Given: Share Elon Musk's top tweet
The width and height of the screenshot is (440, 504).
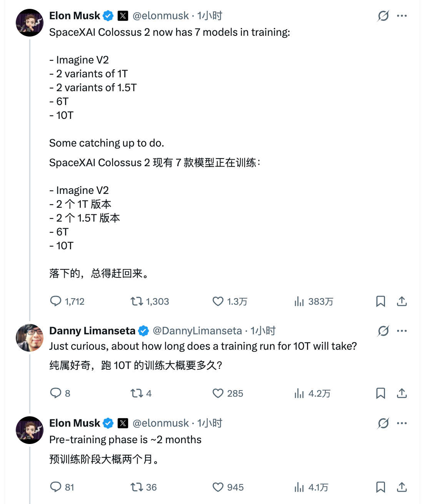Looking at the screenshot, I should coord(402,302).
